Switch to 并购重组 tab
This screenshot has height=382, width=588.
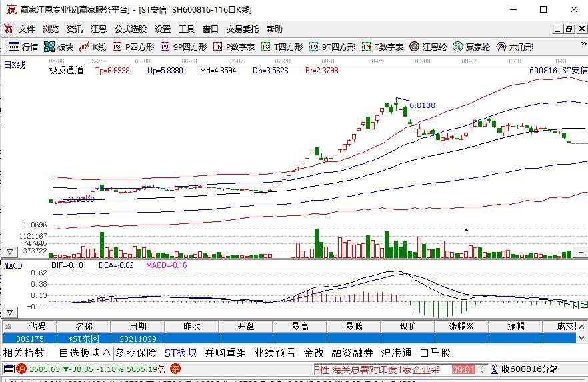[225, 353]
